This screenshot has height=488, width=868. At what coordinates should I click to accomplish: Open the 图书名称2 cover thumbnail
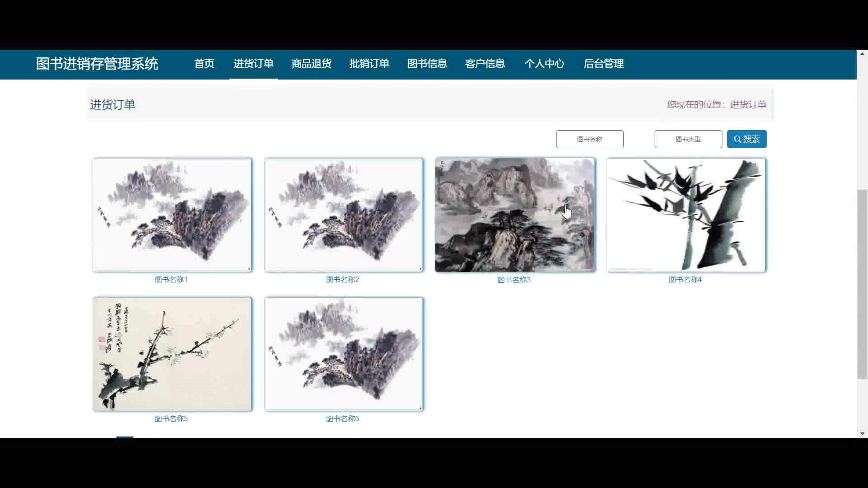[344, 215]
